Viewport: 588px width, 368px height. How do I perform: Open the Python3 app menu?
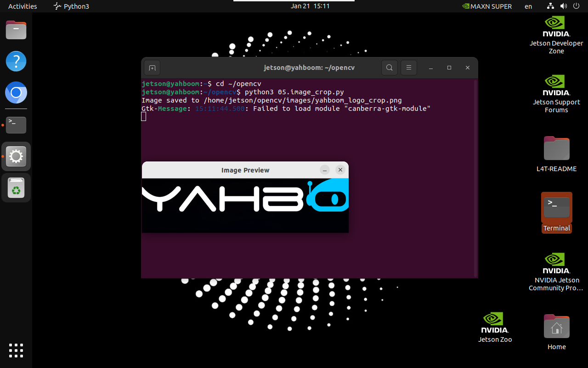[x=71, y=6]
